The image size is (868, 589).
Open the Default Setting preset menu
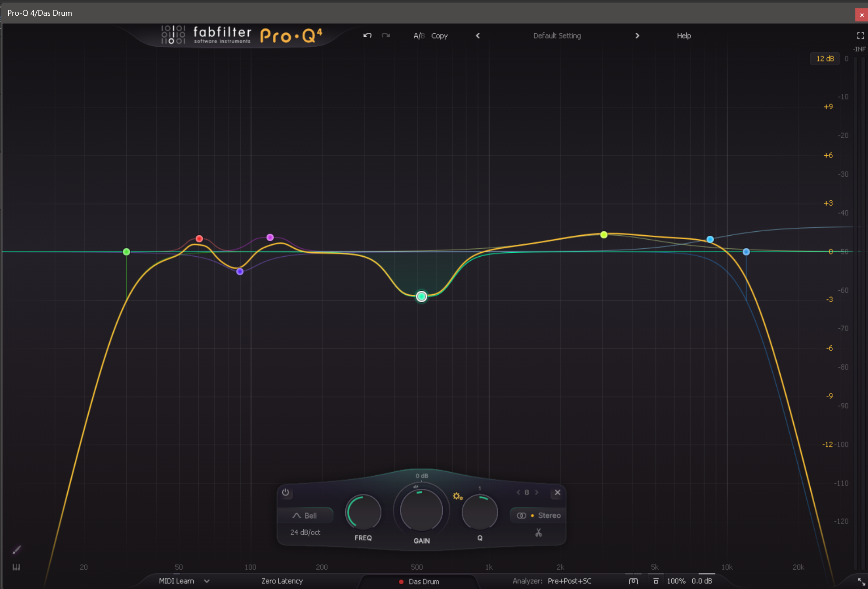click(557, 36)
